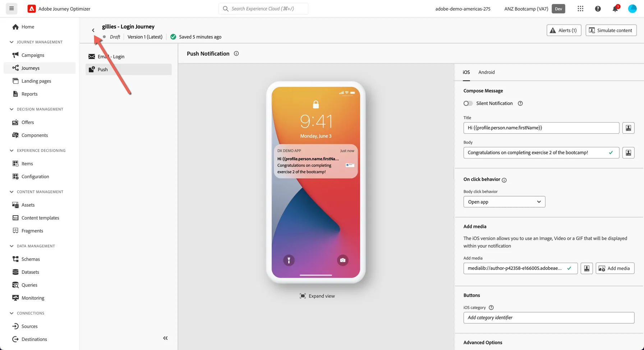
Task: Click the Expand view icon below phone preview
Action: [x=303, y=296]
